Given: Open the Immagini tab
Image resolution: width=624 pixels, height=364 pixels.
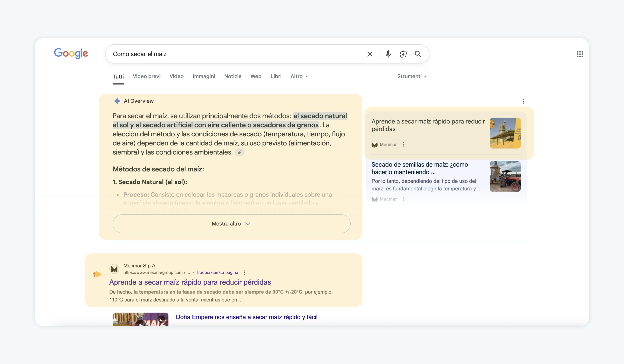Looking at the screenshot, I should pyautogui.click(x=204, y=76).
